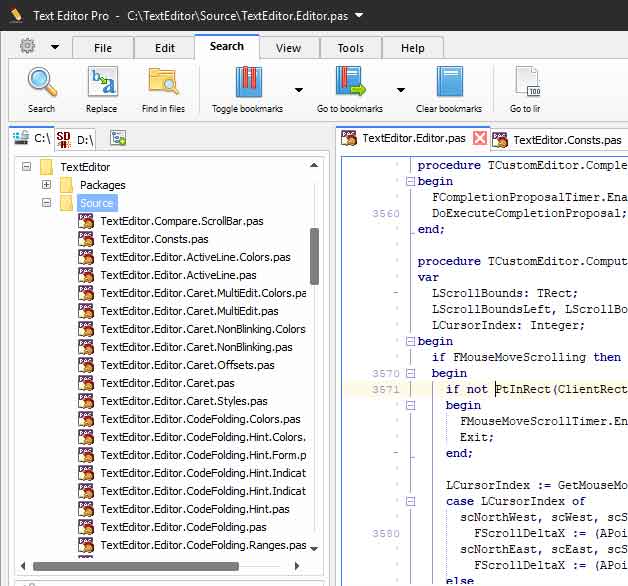Expand the Packages folder
Image resolution: width=628 pixels, height=586 pixels.
[46, 185]
